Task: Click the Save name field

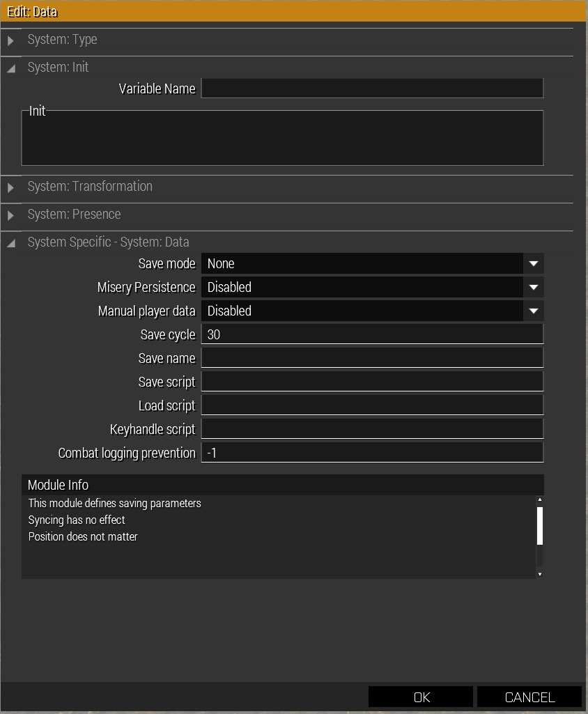Action: click(372, 358)
